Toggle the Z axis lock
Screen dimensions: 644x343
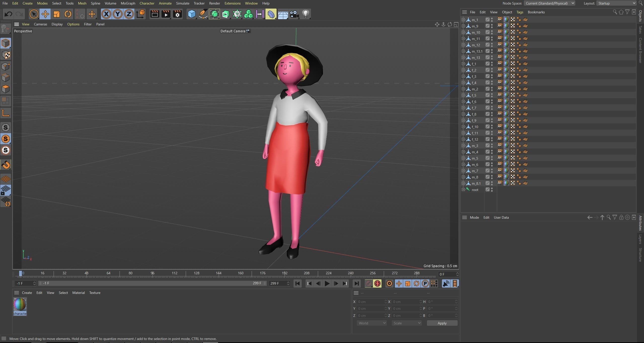129,14
